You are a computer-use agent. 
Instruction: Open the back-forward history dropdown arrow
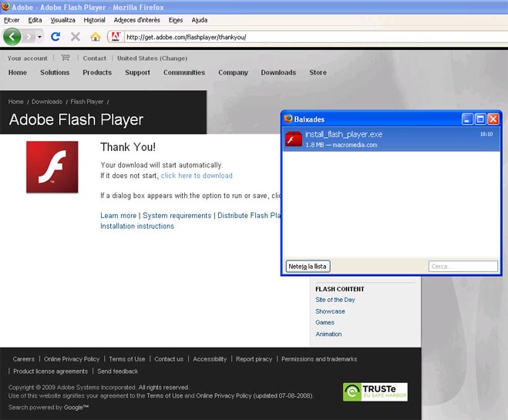39,37
